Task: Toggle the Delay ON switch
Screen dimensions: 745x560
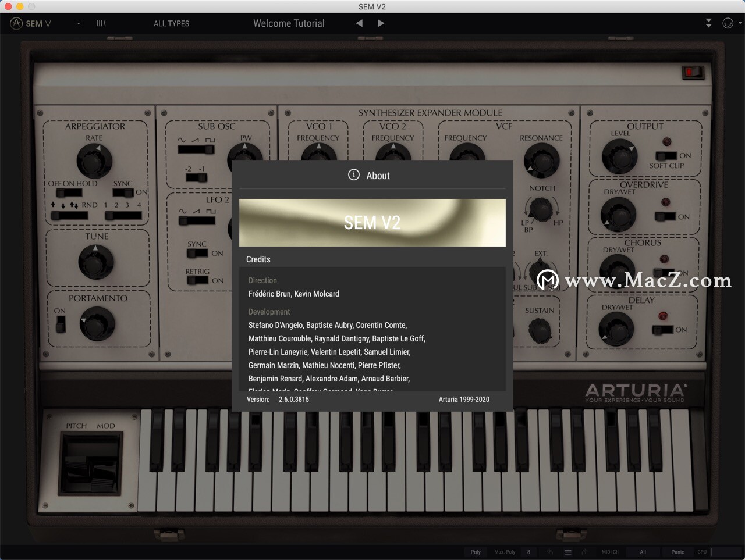Action: point(663,330)
